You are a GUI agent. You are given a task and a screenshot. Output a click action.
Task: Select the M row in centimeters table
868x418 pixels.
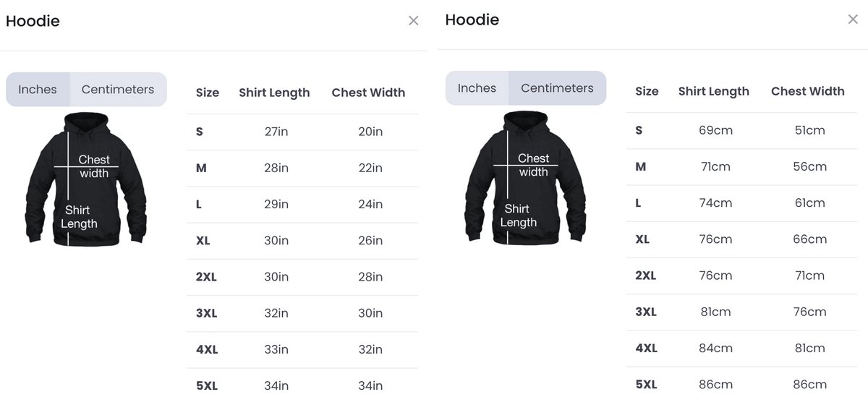coord(742,167)
